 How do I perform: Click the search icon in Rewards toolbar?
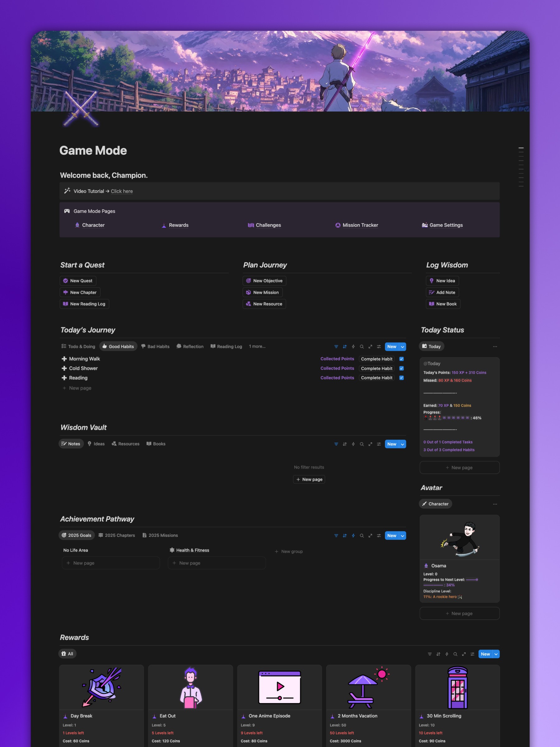click(x=455, y=654)
